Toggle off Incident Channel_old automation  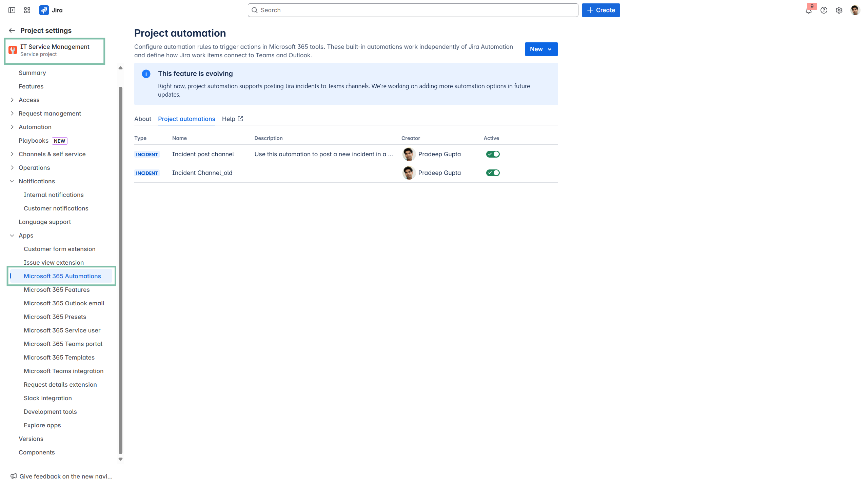point(493,173)
